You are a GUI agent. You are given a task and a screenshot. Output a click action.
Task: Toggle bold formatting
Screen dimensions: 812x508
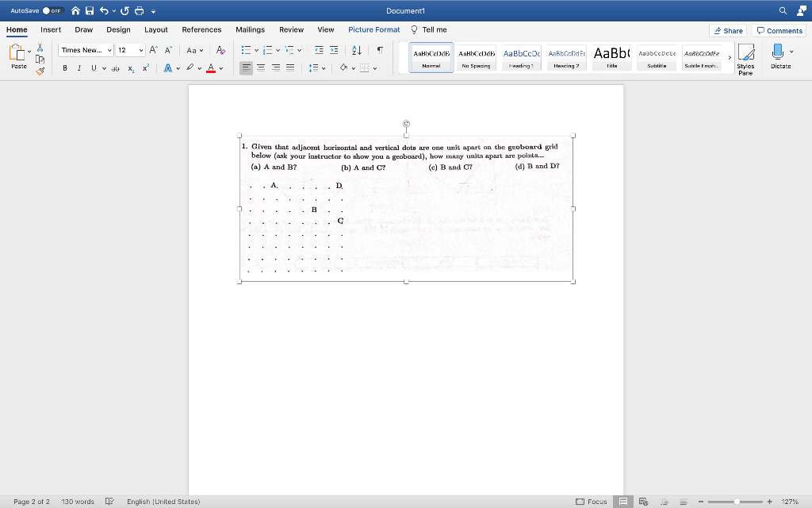(65, 68)
